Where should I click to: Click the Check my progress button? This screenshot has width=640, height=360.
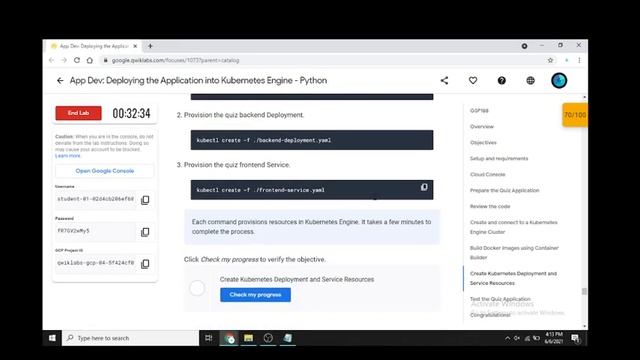point(256,295)
